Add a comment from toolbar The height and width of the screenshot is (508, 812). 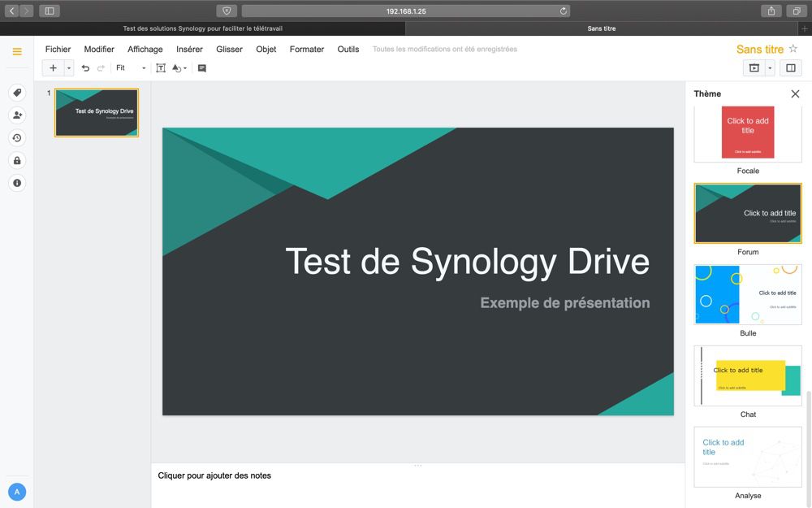tap(202, 68)
